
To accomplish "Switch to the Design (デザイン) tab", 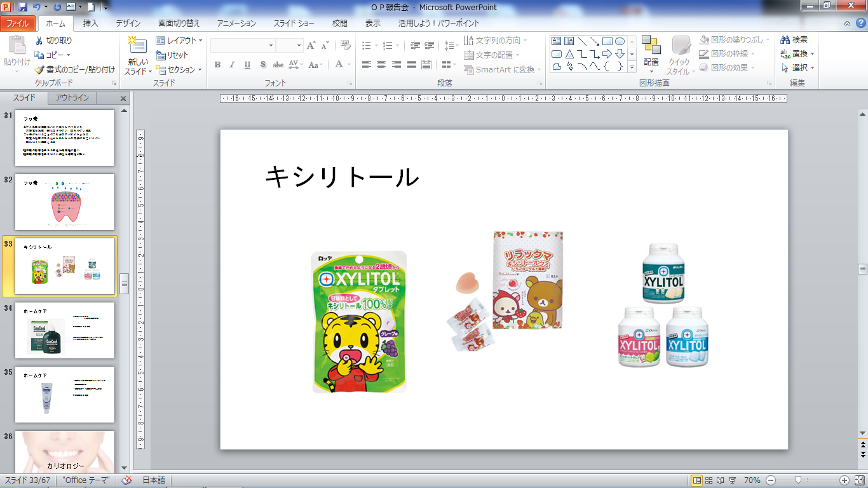I will (128, 24).
